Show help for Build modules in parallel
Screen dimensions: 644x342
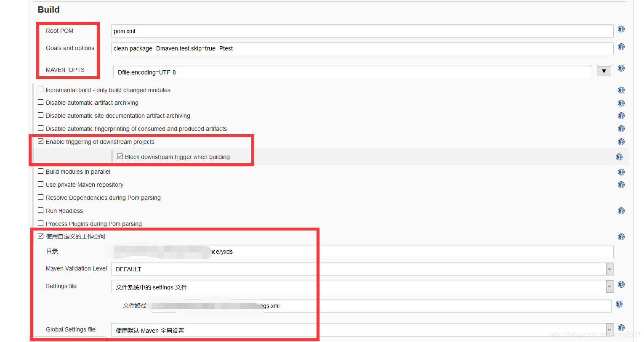tap(621, 172)
